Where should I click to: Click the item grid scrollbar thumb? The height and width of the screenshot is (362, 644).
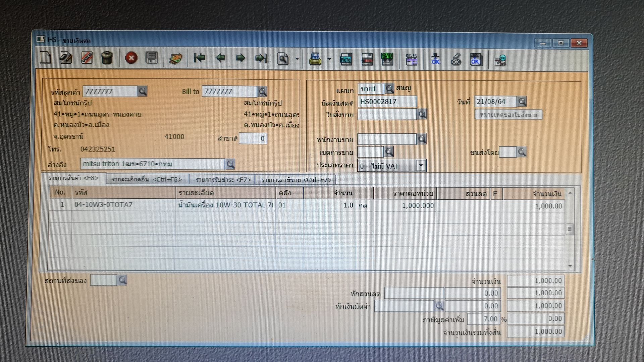(x=569, y=230)
